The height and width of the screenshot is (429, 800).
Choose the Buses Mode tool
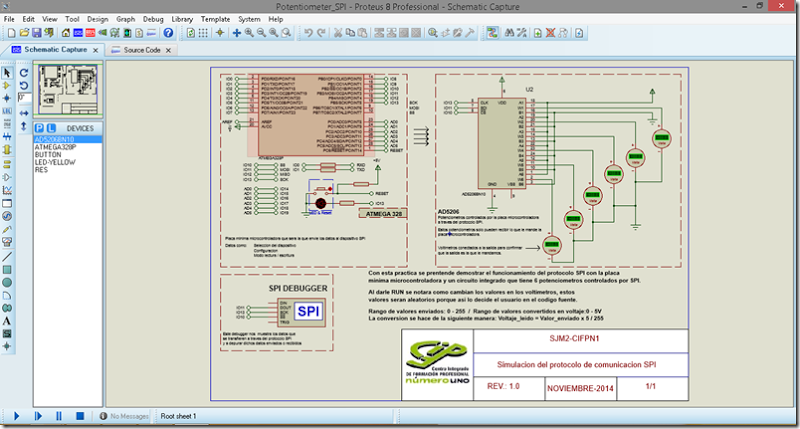click(7, 136)
